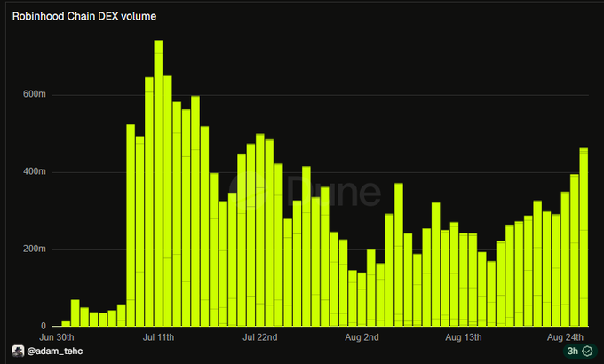Click the adam_tehc avatar image
604x364 pixels.
point(18,352)
